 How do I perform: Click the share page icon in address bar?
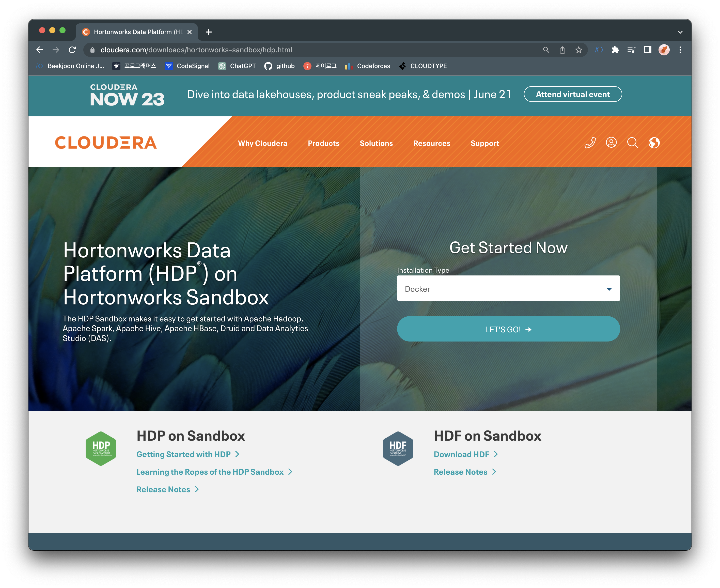562,50
